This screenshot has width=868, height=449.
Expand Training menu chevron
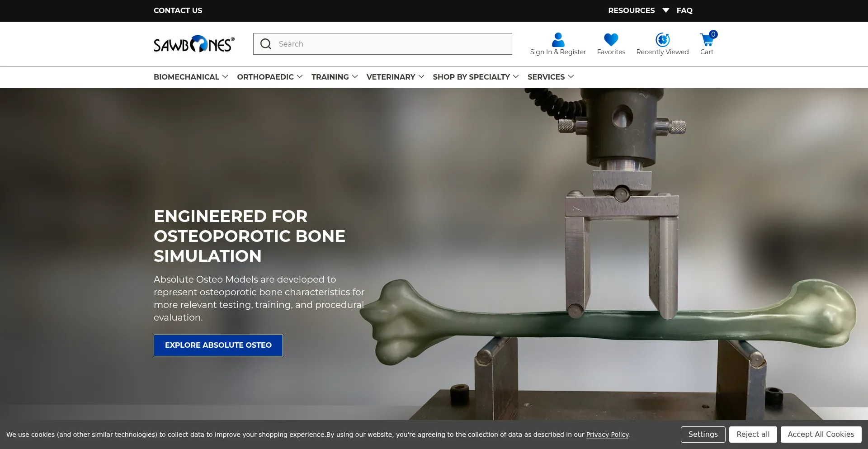click(355, 76)
